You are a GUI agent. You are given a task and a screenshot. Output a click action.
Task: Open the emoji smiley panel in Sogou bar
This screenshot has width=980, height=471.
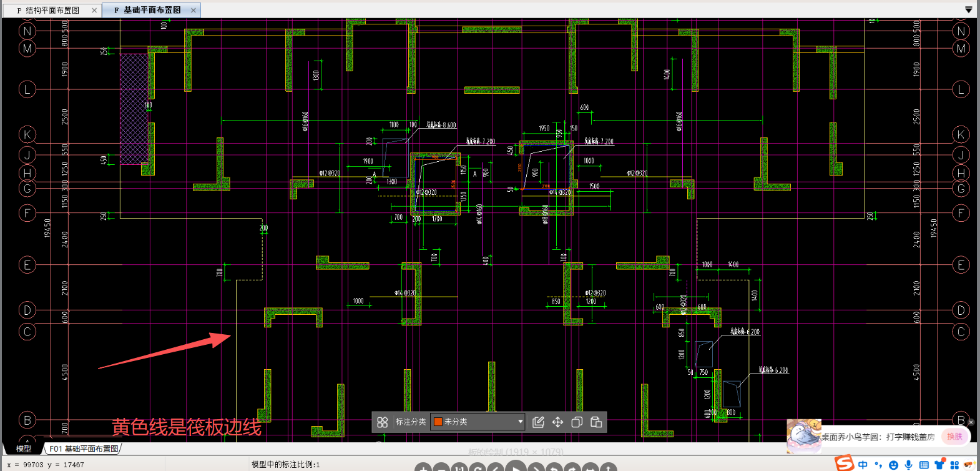(894, 465)
